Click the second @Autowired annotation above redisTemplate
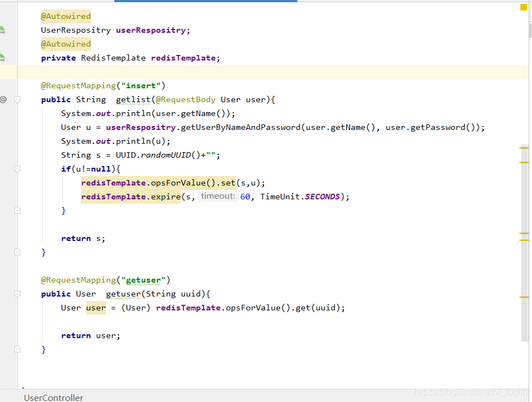This screenshot has width=532, height=402. tap(66, 44)
